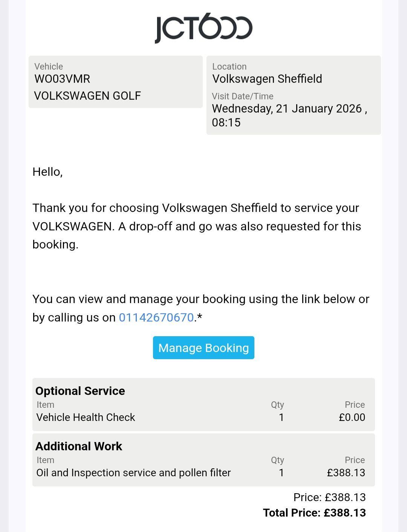This screenshot has height=532, width=407.
Task: Click the Vehicle Health Check item row
Action: point(86,417)
